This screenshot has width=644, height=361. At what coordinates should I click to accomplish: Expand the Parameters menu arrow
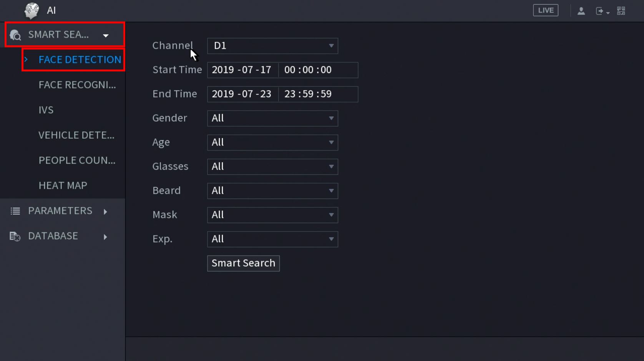click(x=105, y=211)
